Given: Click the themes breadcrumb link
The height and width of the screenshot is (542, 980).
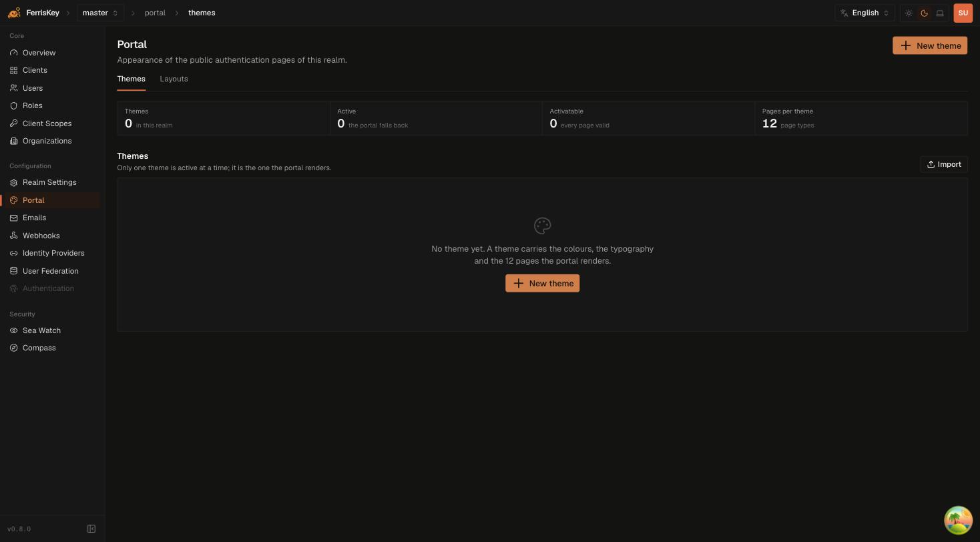Looking at the screenshot, I should pyautogui.click(x=202, y=13).
